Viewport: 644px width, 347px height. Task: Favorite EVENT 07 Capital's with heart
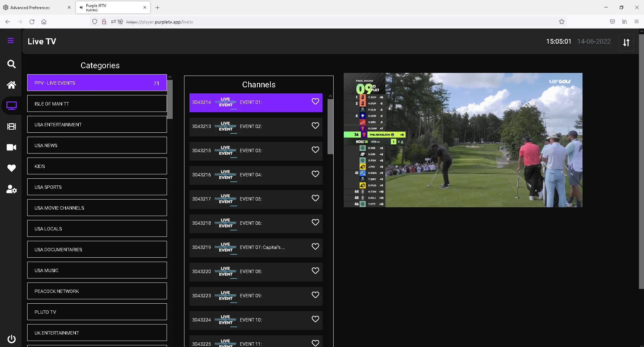click(315, 246)
